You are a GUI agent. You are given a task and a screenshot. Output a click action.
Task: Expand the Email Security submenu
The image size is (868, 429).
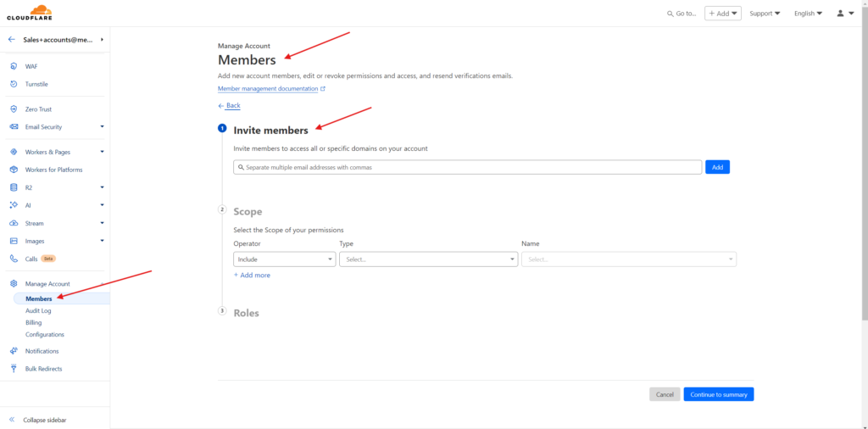[x=102, y=127]
